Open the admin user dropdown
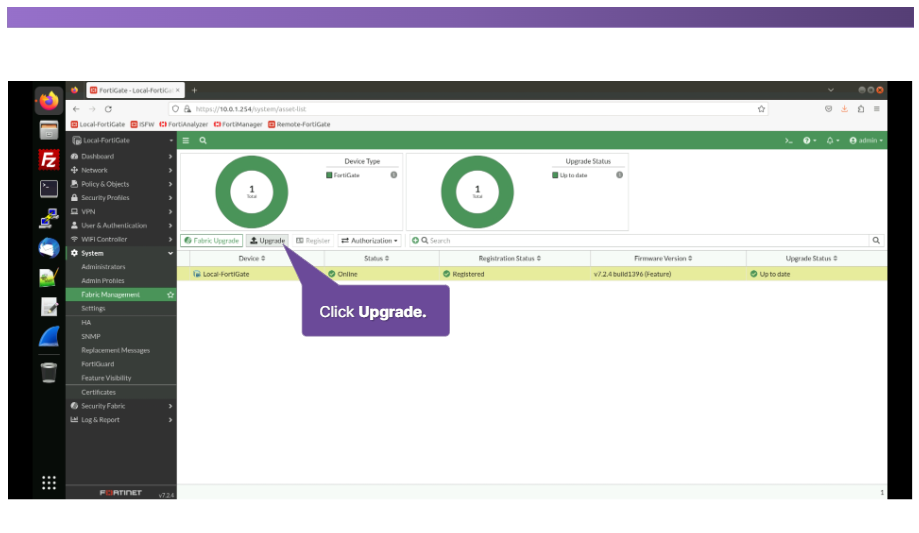 click(866, 141)
